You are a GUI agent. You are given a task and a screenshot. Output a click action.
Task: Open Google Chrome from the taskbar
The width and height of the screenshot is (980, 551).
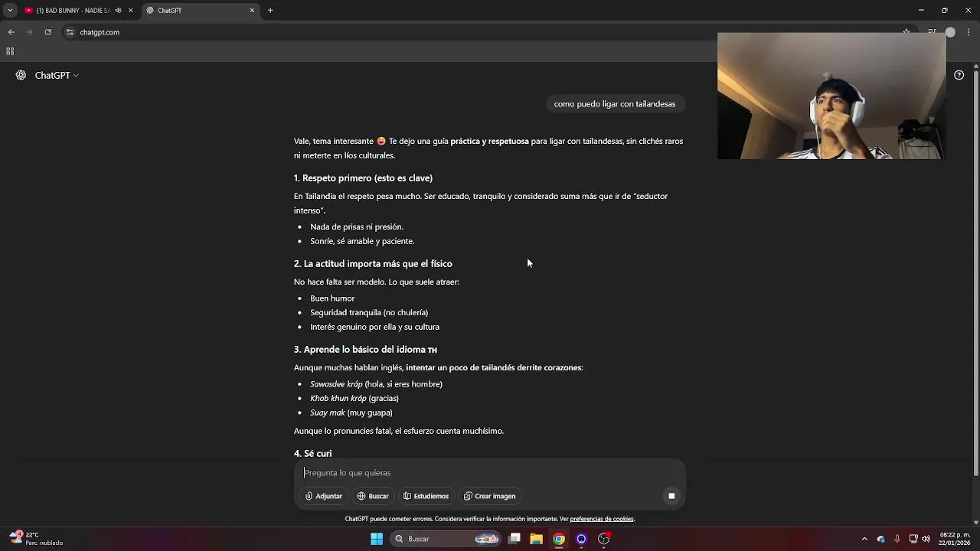559,539
